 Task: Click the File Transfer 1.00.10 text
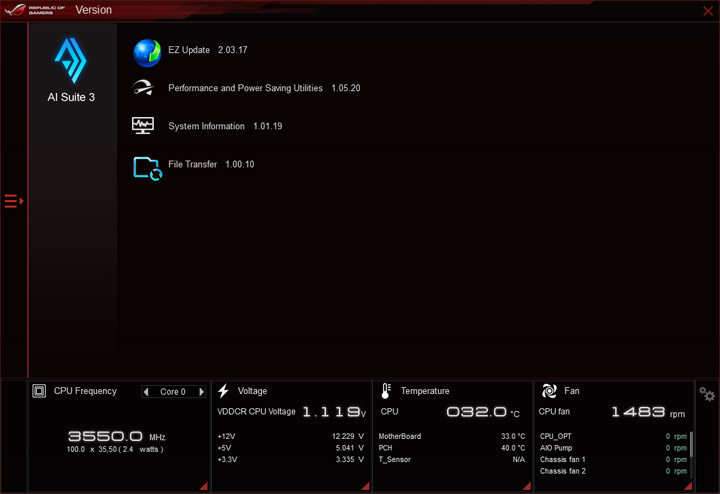point(211,164)
